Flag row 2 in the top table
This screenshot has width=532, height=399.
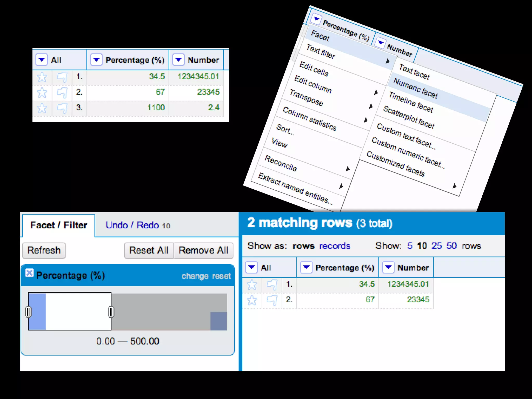[x=62, y=92]
